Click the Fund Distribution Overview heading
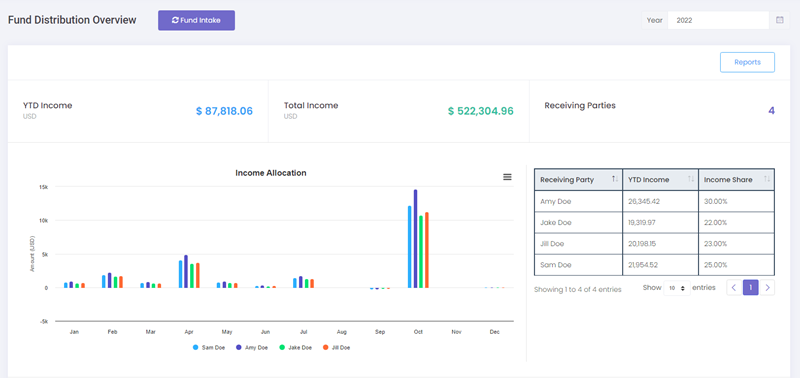The height and width of the screenshot is (378, 800). pyautogui.click(x=72, y=20)
